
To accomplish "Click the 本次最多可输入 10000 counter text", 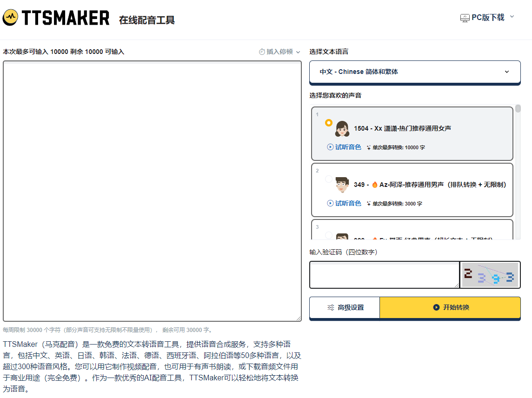I will pos(63,52).
